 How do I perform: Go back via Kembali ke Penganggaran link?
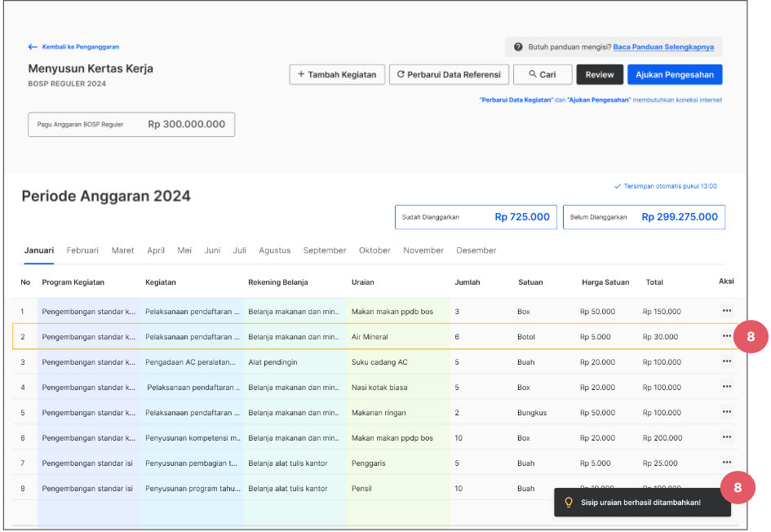click(81, 47)
